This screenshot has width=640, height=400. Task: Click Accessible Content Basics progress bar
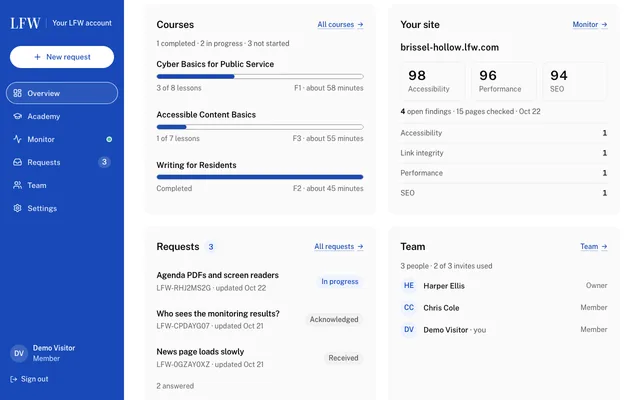260,127
